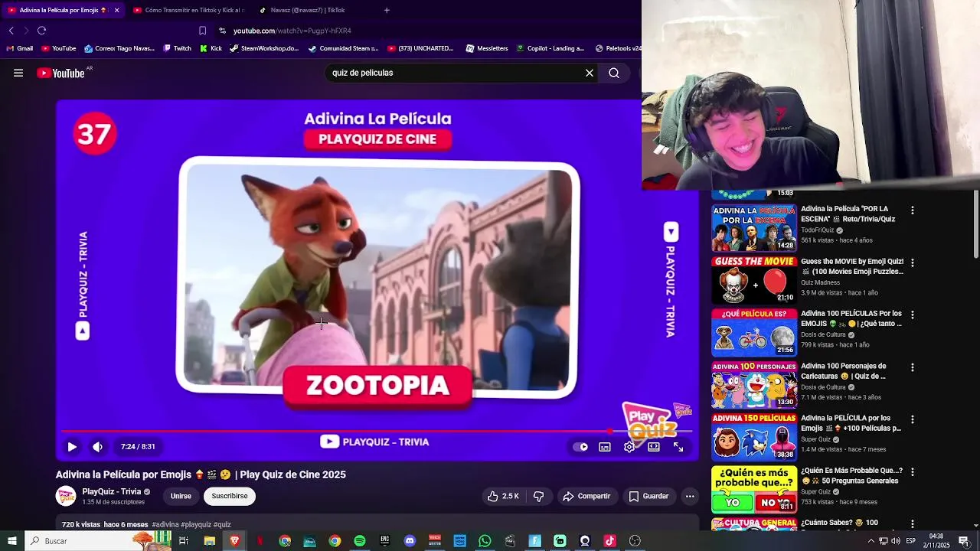Open options for 'Adivina la PELÍCULA por los Emojis' video

pos(912,419)
